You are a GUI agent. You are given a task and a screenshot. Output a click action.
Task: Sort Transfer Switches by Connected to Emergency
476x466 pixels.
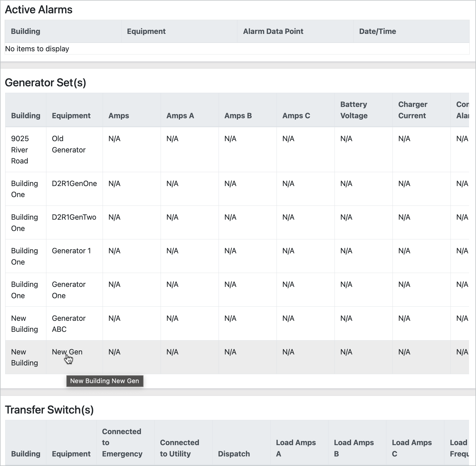[x=122, y=443]
